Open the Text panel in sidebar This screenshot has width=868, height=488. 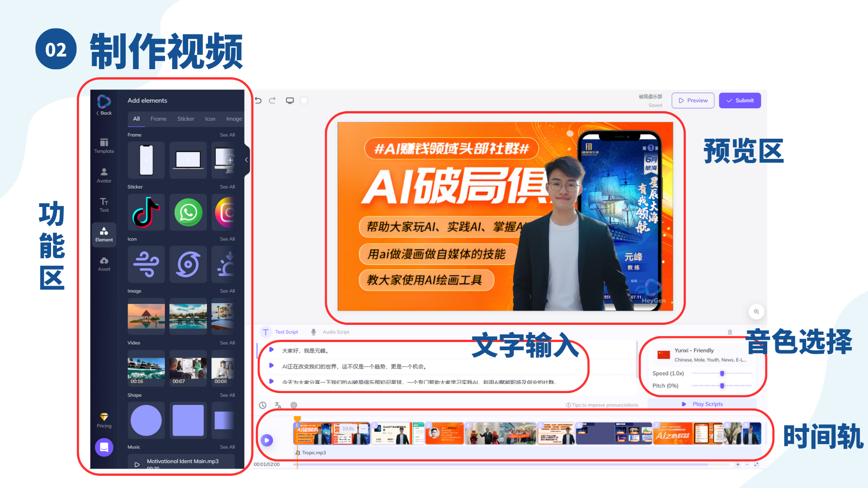click(104, 205)
